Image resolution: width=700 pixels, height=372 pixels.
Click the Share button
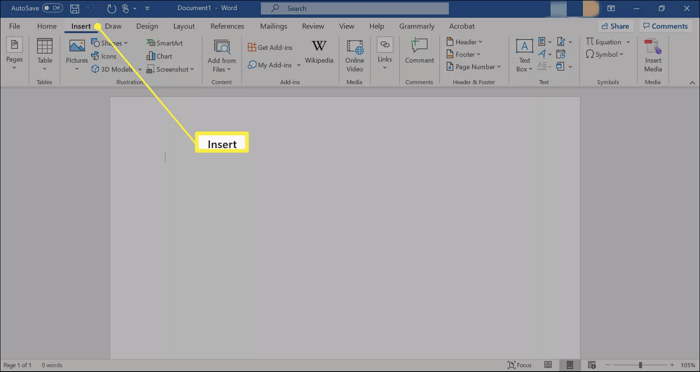click(615, 26)
